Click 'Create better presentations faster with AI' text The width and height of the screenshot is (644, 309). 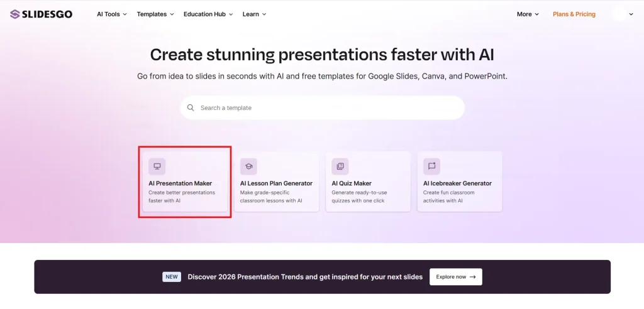coord(182,197)
